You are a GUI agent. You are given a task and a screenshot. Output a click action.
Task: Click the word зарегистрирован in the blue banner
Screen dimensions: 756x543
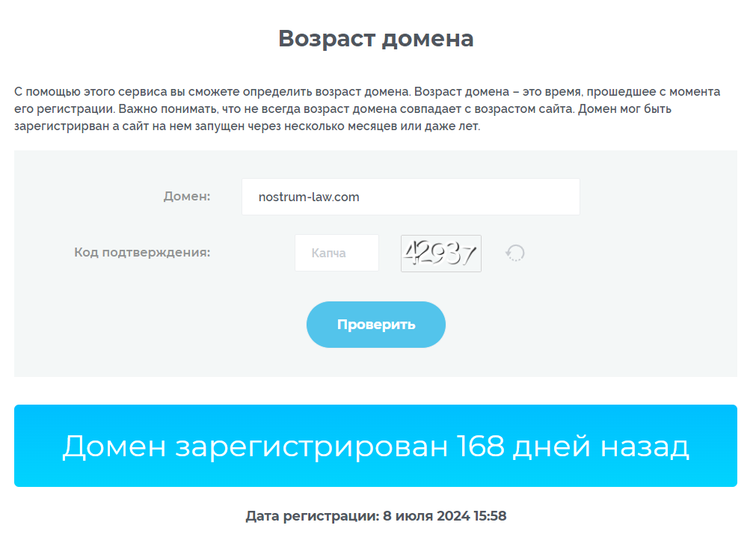point(311,447)
